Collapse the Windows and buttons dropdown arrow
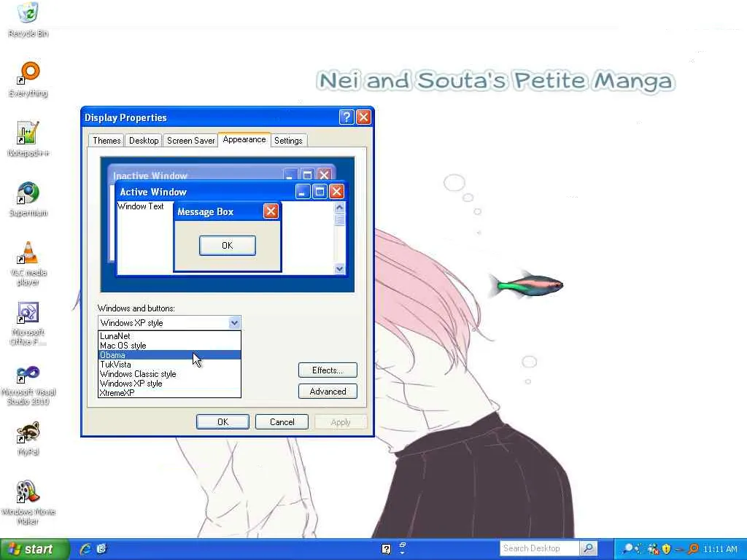Screen dimensions: 747x560 click(x=234, y=323)
